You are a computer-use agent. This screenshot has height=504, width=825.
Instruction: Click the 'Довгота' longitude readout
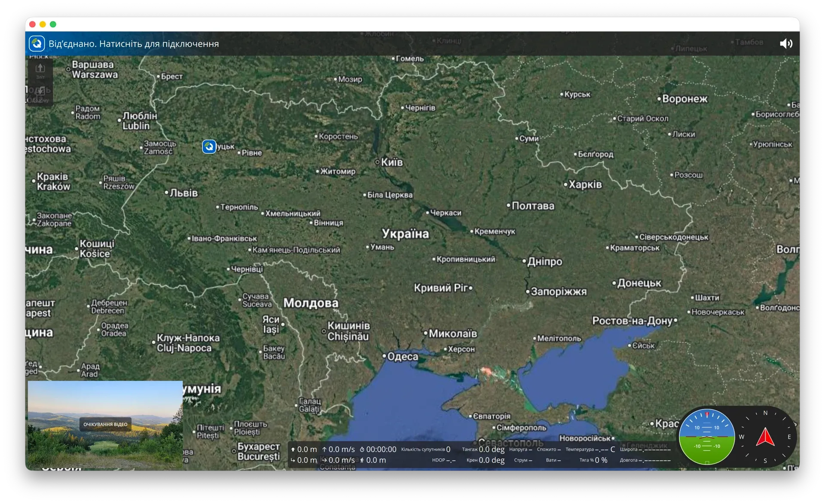(x=645, y=460)
